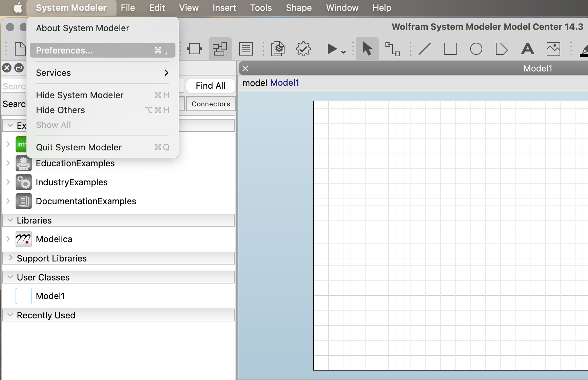The width and height of the screenshot is (588, 380).
Task: Click the Modelica library icon
Action: 24,239
